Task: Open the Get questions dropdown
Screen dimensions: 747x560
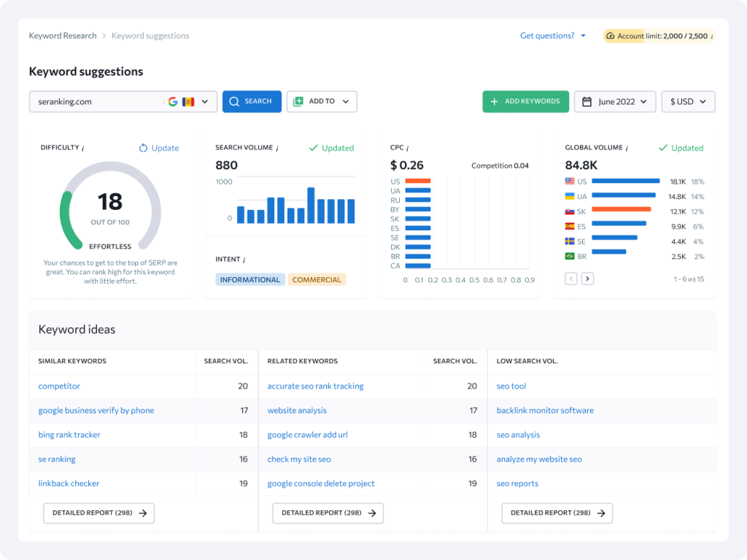Action: coord(552,35)
